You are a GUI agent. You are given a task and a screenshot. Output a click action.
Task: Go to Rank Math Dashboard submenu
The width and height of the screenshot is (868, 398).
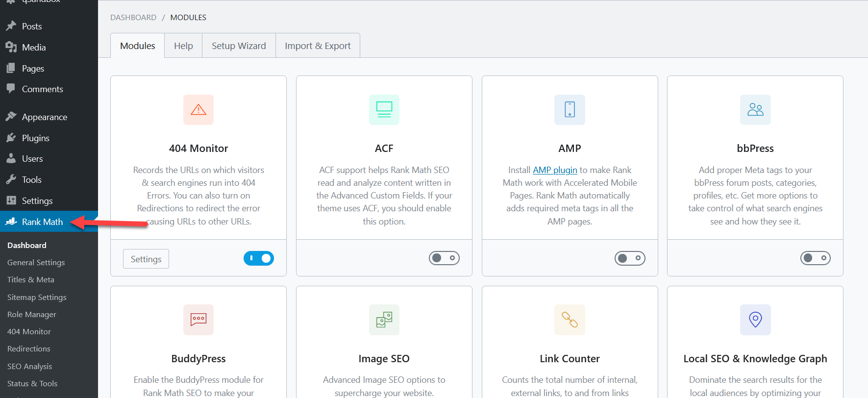[x=27, y=245]
